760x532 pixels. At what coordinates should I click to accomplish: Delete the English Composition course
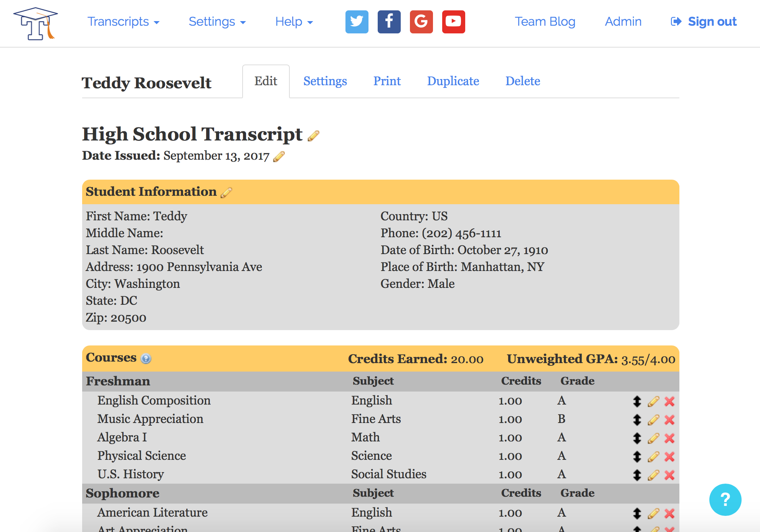tap(669, 401)
